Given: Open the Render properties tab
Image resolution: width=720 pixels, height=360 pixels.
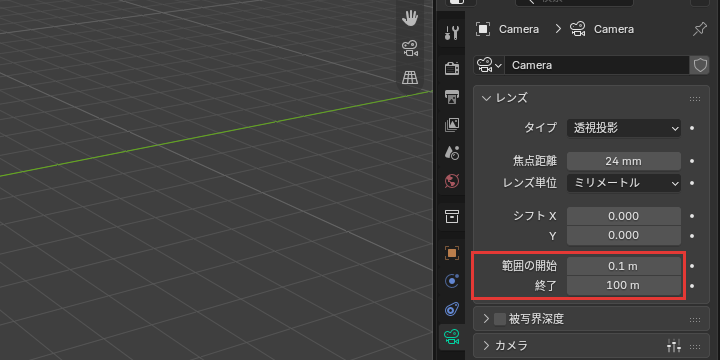Looking at the screenshot, I should [x=452, y=68].
